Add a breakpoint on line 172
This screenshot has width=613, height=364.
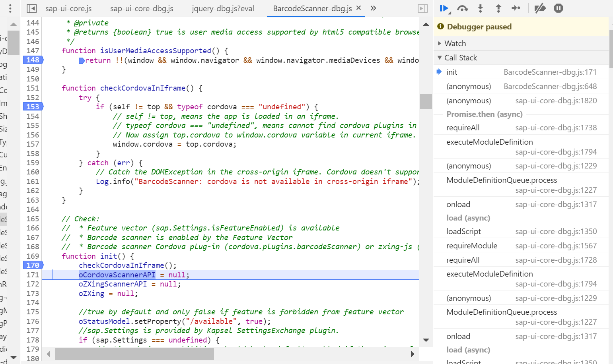coord(33,284)
